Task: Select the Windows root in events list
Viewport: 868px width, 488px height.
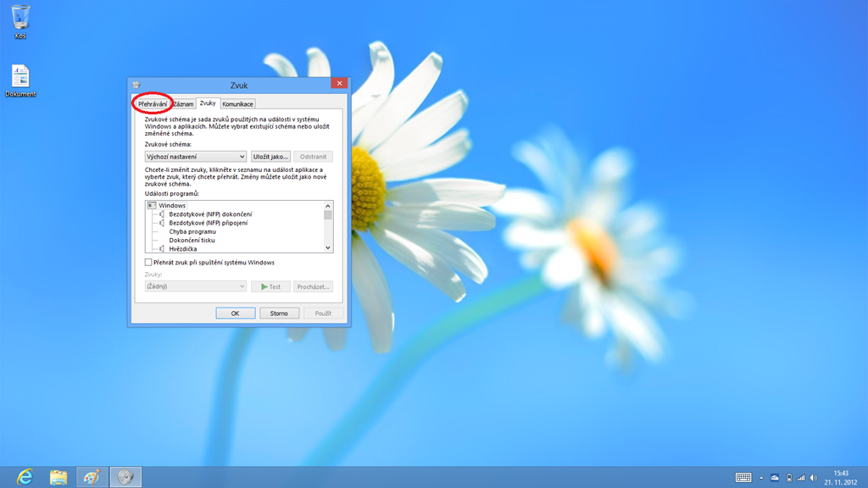Action: tap(172, 206)
